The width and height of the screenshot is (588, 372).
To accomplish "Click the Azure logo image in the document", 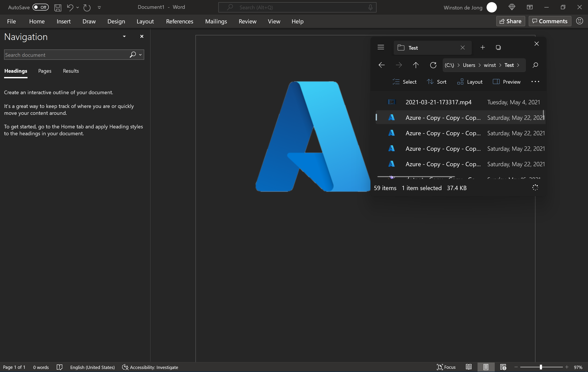I will click(x=312, y=136).
